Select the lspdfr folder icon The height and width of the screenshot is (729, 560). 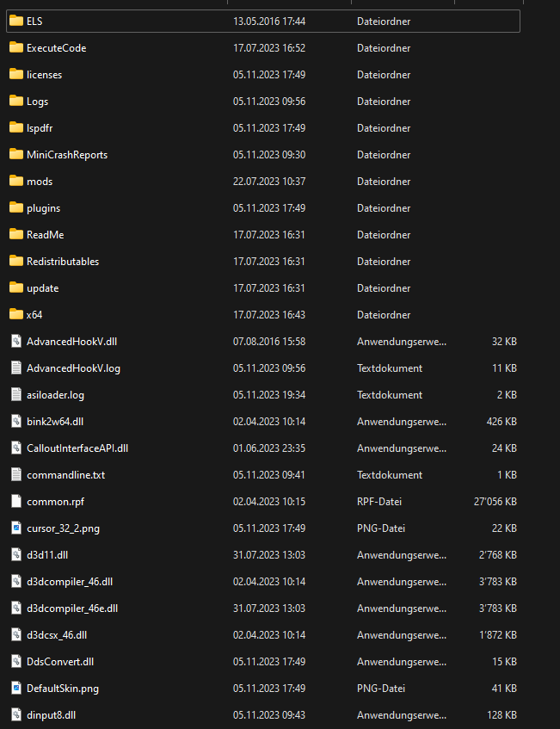pyautogui.click(x=16, y=127)
